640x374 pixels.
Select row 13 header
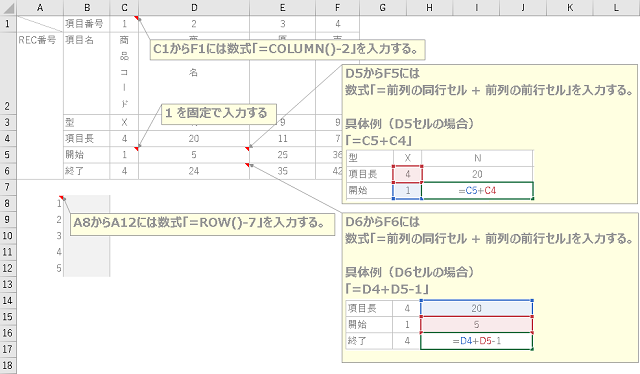pyautogui.click(x=8, y=284)
